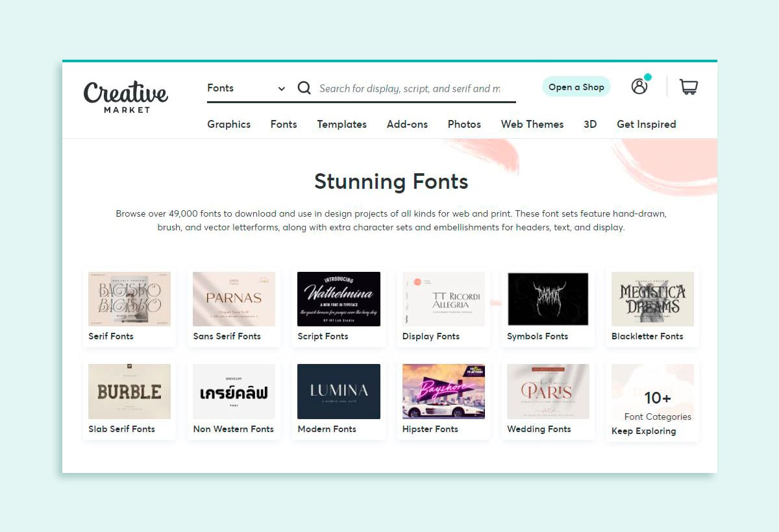
Task: Expand the Keep Exploring font categories tile
Action: (652, 399)
